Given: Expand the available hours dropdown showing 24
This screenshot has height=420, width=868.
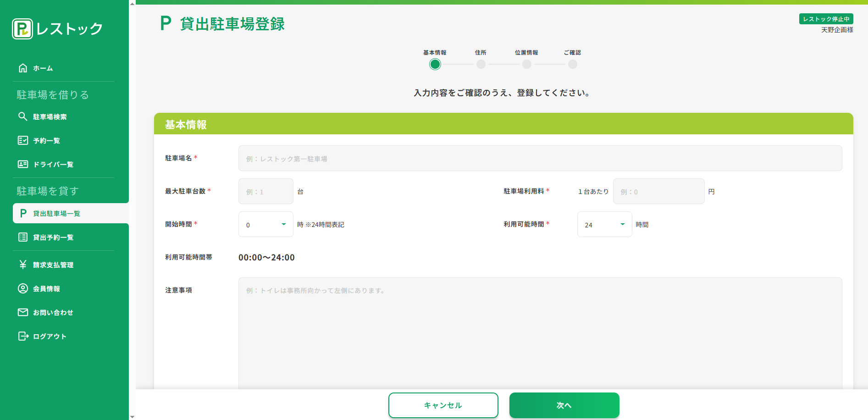Looking at the screenshot, I should (x=604, y=224).
